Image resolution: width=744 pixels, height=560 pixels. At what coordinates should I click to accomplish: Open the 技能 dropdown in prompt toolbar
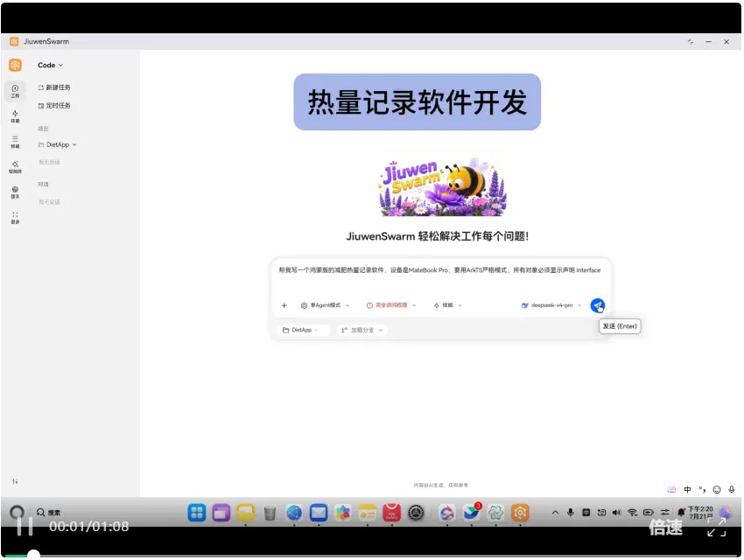coord(447,305)
